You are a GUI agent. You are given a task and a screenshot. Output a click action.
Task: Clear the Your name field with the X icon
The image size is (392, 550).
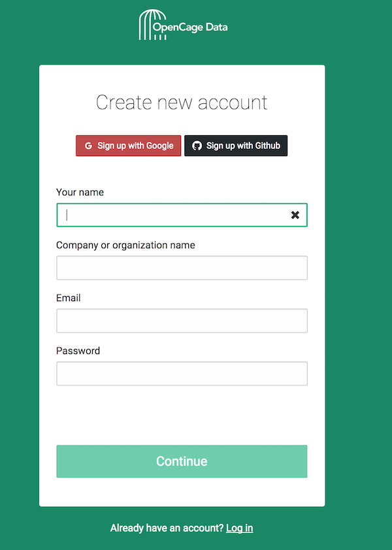point(295,215)
